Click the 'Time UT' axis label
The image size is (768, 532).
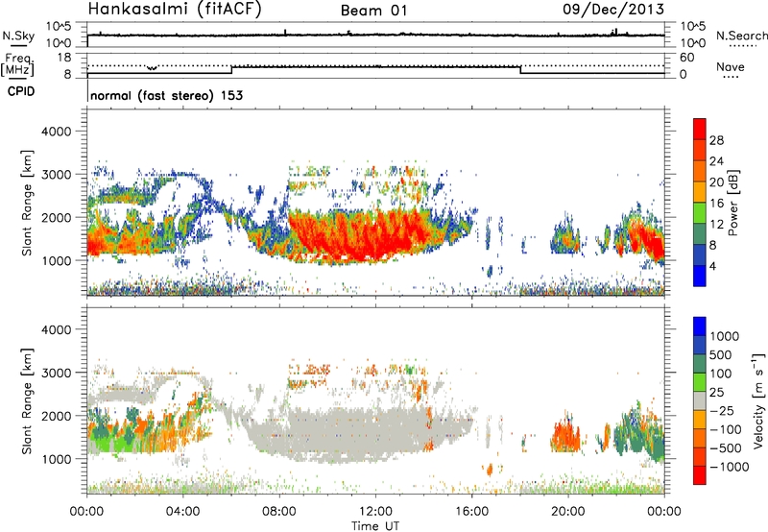[x=375, y=525]
